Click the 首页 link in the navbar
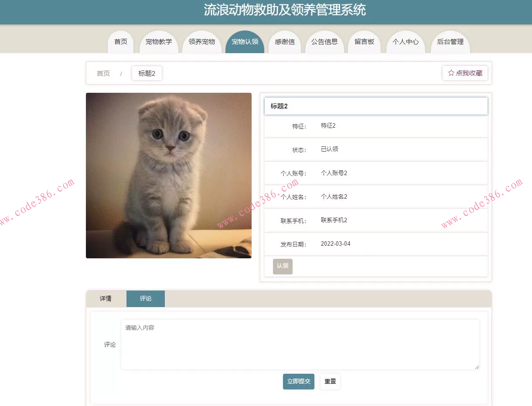Screen dimensions: 532x406 (120, 42)
